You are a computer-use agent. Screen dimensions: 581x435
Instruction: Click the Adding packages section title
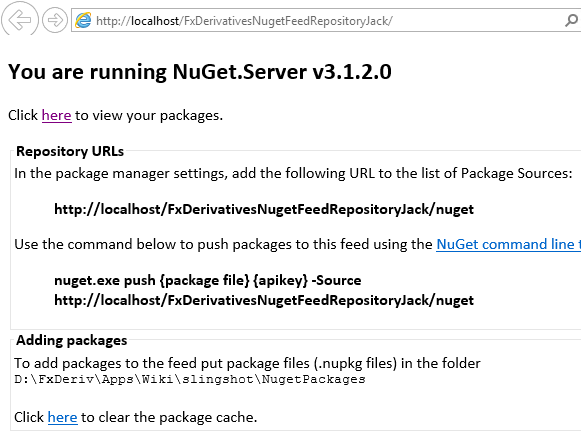(x=72, y=340)
